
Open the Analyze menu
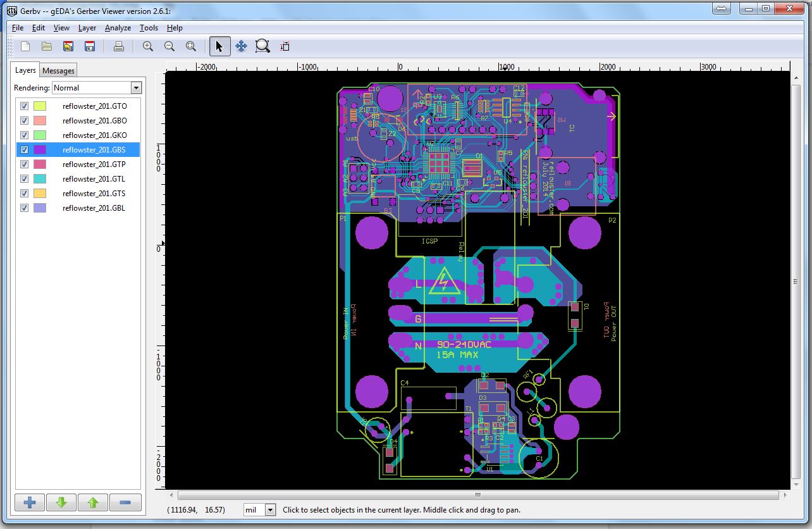pos(118,28)
